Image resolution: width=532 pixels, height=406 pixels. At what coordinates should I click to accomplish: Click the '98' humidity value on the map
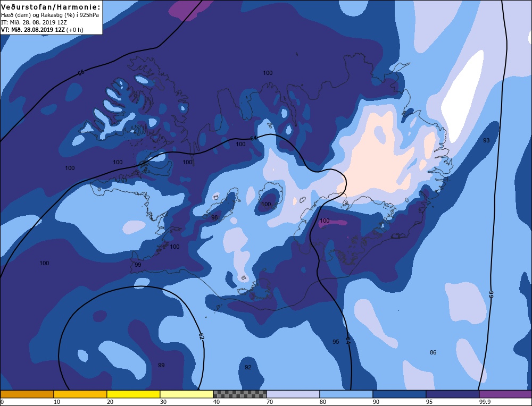(x=214, y=217)
